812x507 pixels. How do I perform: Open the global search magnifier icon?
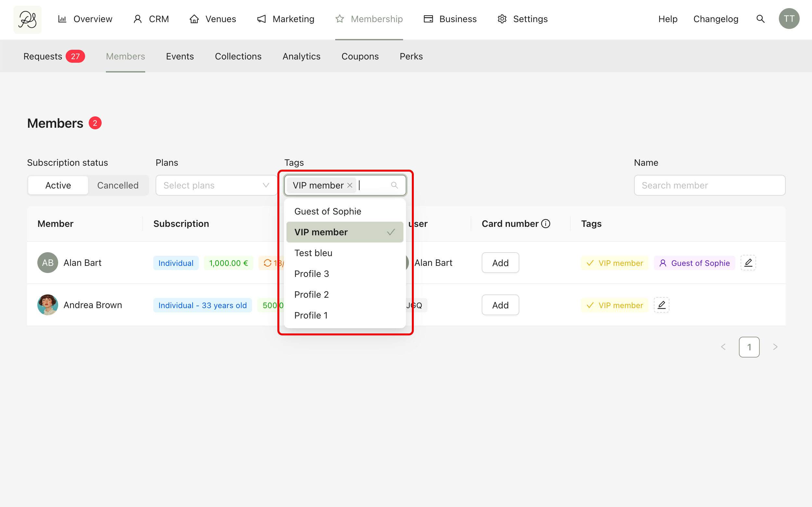tap(760, 19)
